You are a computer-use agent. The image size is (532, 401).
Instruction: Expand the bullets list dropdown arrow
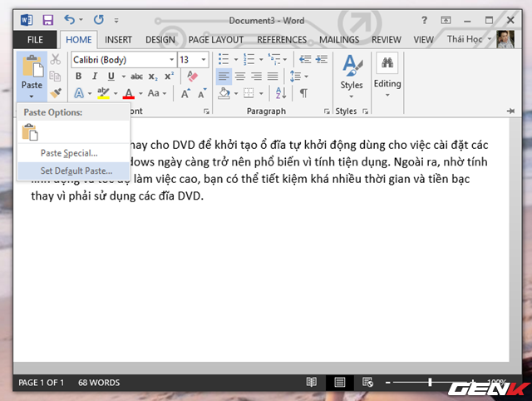[236, 59]
